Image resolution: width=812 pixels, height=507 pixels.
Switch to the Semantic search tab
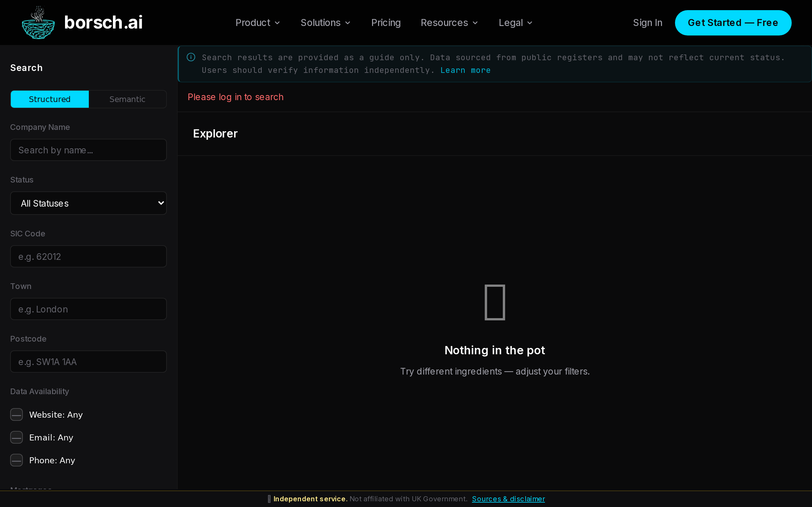pyautogui.click(x=127, y=99)
